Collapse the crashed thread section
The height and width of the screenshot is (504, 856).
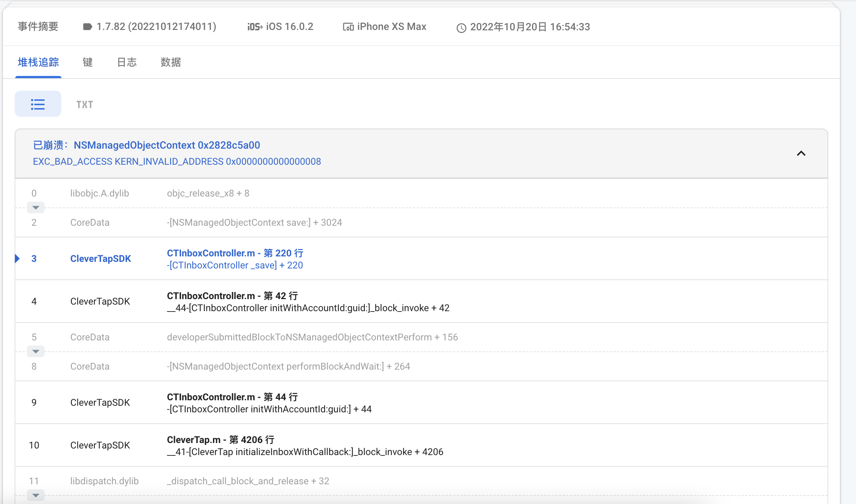[x=801, y=153]
